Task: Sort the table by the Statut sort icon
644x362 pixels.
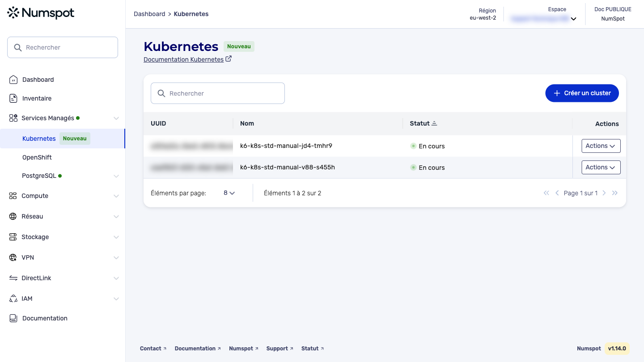Action: click(434, 123)
